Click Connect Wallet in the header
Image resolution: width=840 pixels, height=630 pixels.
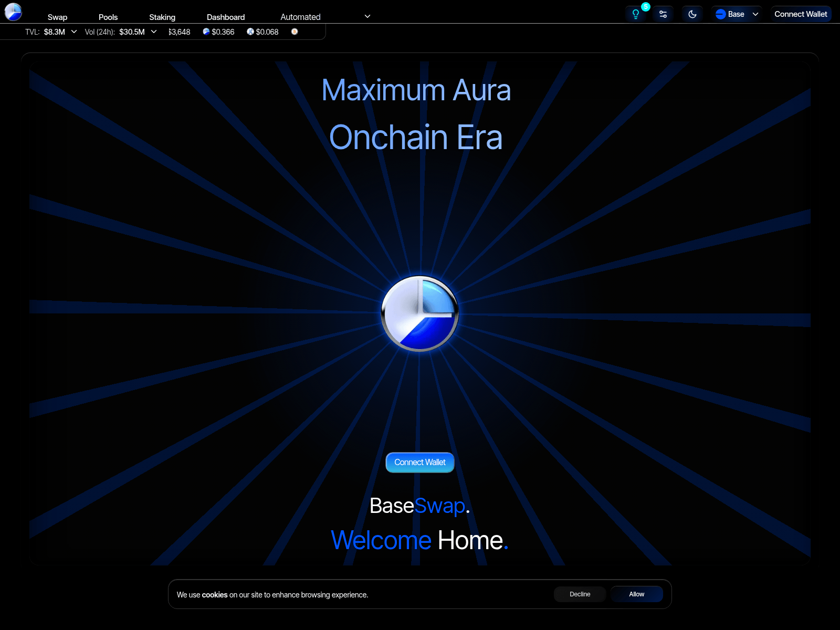click(801, 14)
